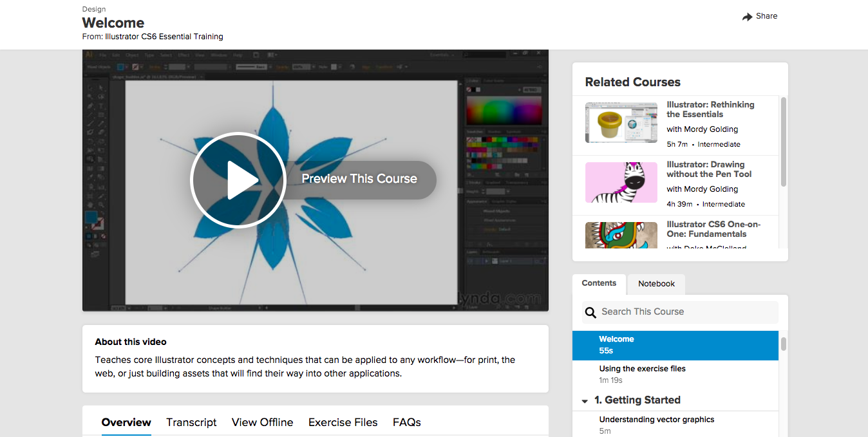Switch to the Notebook tab
868x437 pixels.
pyautogui.click(x=656, y=284)
